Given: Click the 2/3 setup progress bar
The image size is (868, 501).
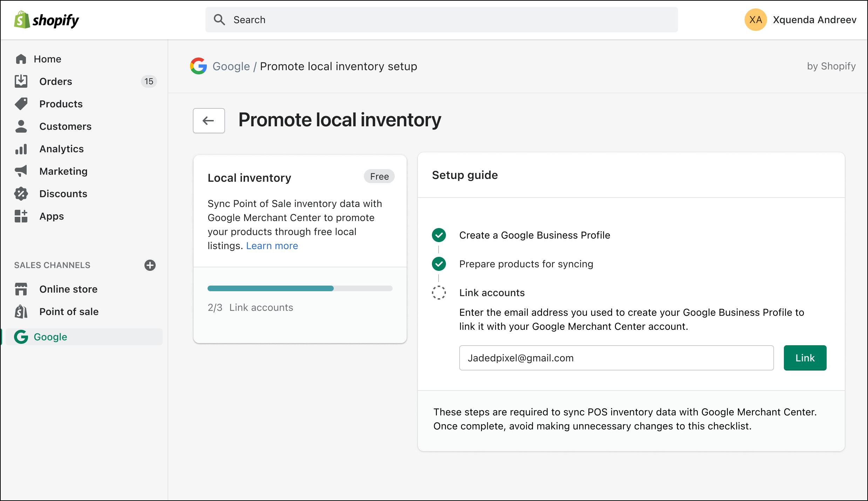Looking at the screenshot, I should click(300, 288).
